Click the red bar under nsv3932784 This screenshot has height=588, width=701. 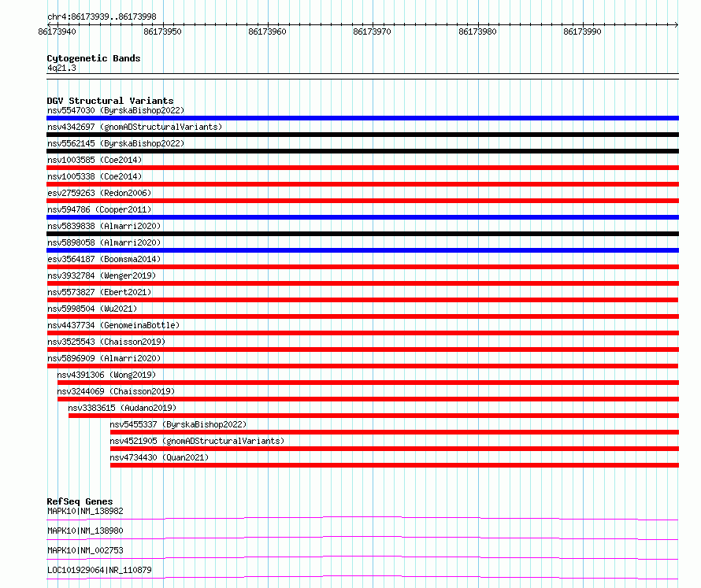(x=362, y=283)
